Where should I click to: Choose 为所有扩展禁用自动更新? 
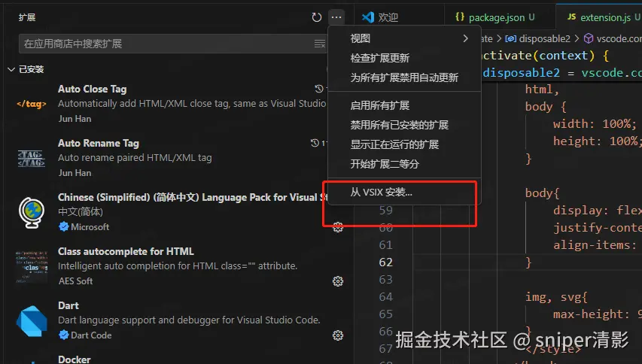pos(404,77)
